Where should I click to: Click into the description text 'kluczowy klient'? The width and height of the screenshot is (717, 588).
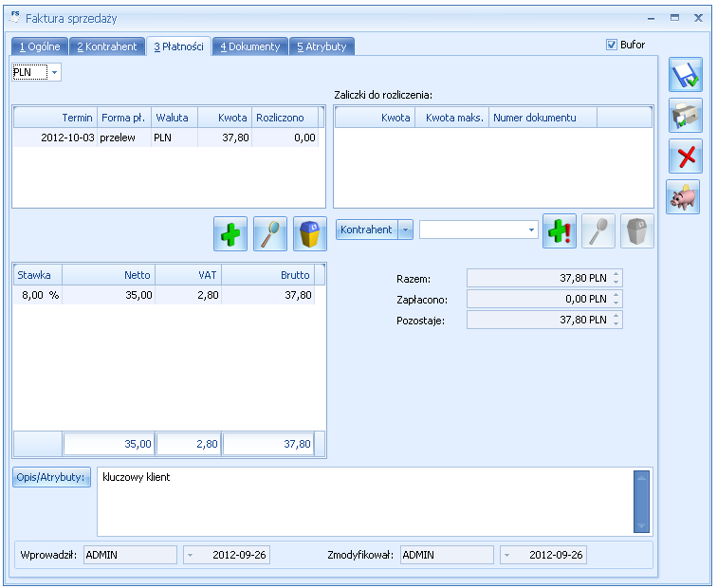tap(137, 477)
